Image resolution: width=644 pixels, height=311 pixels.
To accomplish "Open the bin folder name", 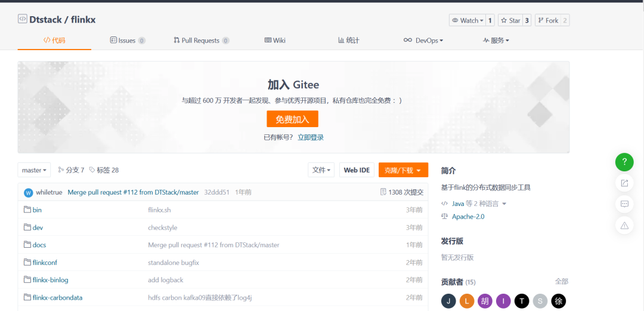I will pyautogui.click(x=37, y=210).
